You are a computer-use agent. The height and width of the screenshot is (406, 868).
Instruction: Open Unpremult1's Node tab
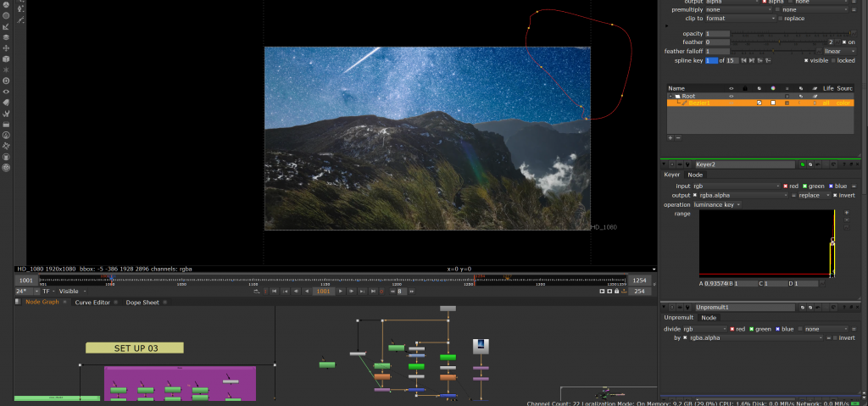[709, 317]
